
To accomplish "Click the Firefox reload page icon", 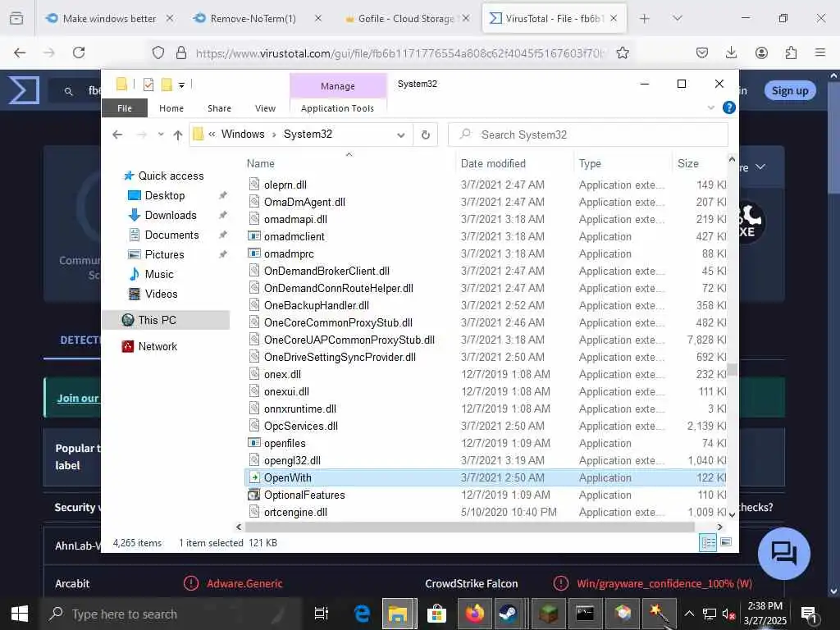I will [x=79, y=52].
